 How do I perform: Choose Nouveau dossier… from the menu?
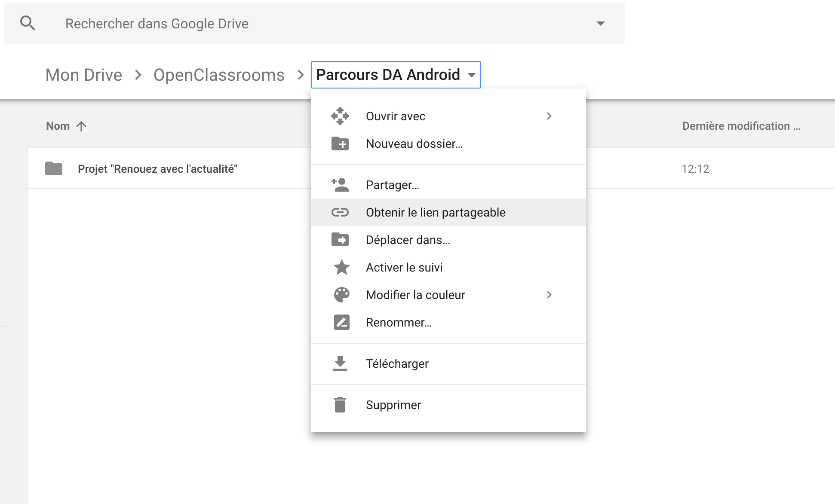tap(448, 144)
